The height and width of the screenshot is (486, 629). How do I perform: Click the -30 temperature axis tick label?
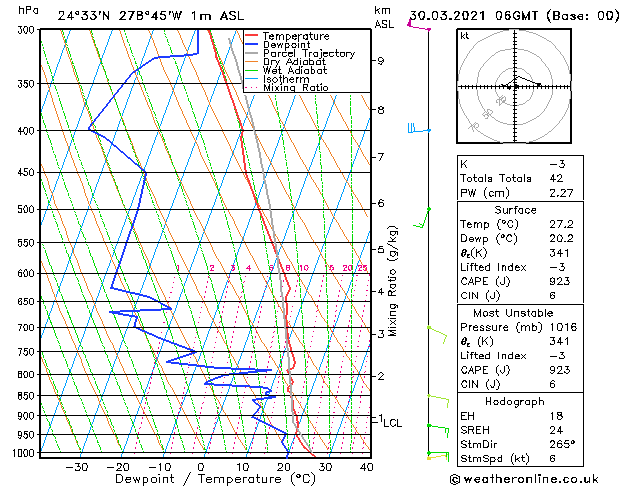77,467
